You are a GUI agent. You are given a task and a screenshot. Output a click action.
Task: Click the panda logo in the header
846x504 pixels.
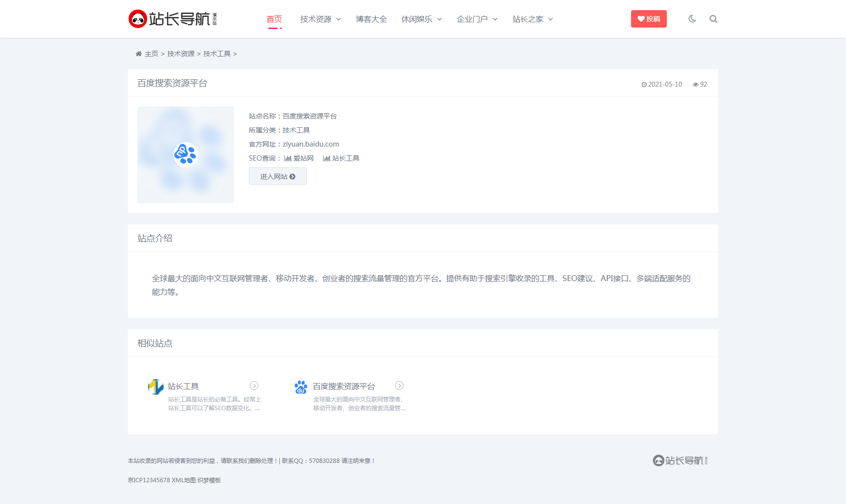coord(172,19)
